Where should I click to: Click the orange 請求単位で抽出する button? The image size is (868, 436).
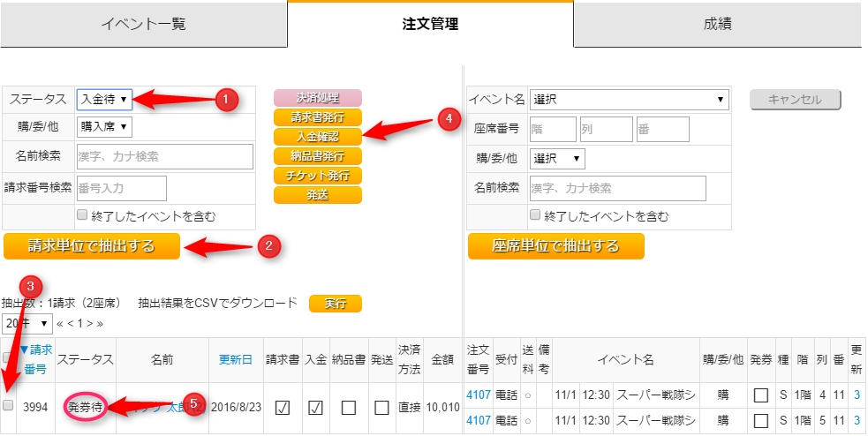92,246
